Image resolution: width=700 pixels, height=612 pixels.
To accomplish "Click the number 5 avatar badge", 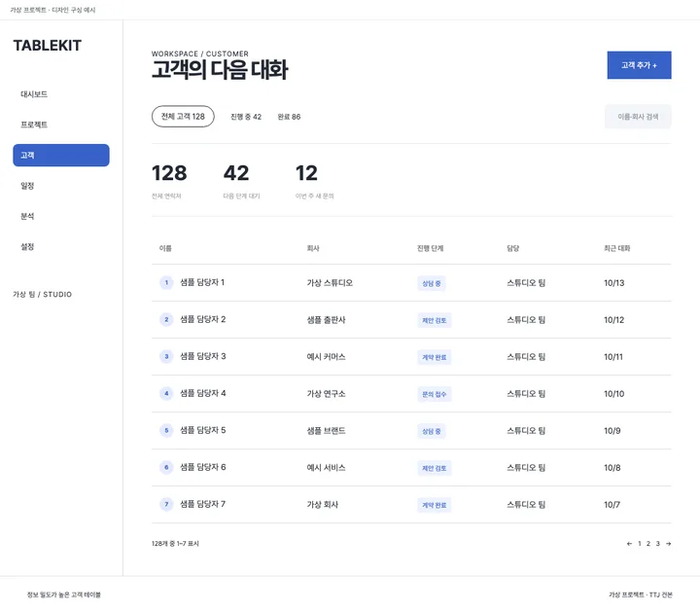I will click(x=166, y=431).
